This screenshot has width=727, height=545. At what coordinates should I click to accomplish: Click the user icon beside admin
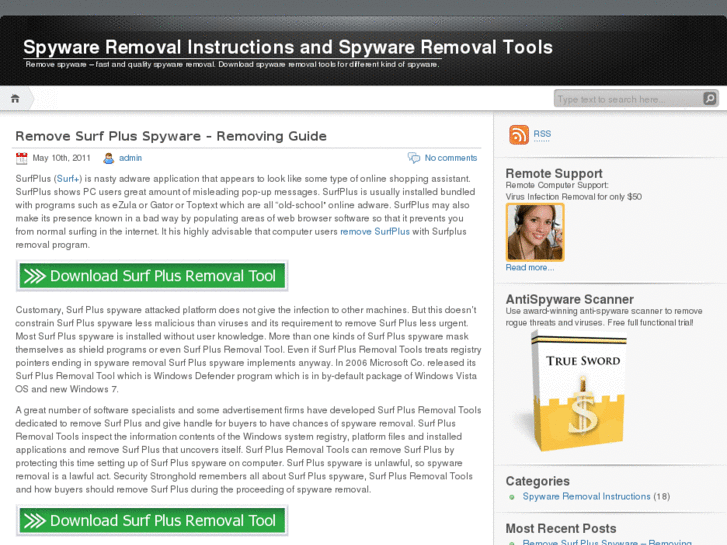click(x=108, y=158)
